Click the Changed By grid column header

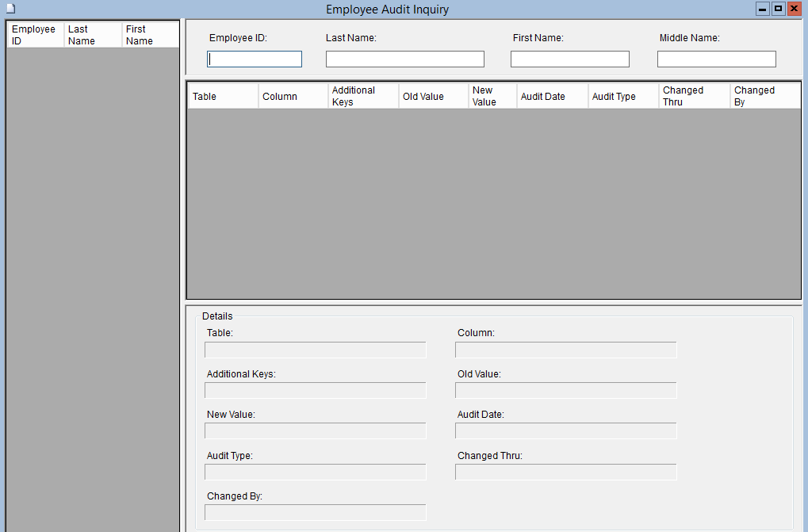(x=764, y=96)
